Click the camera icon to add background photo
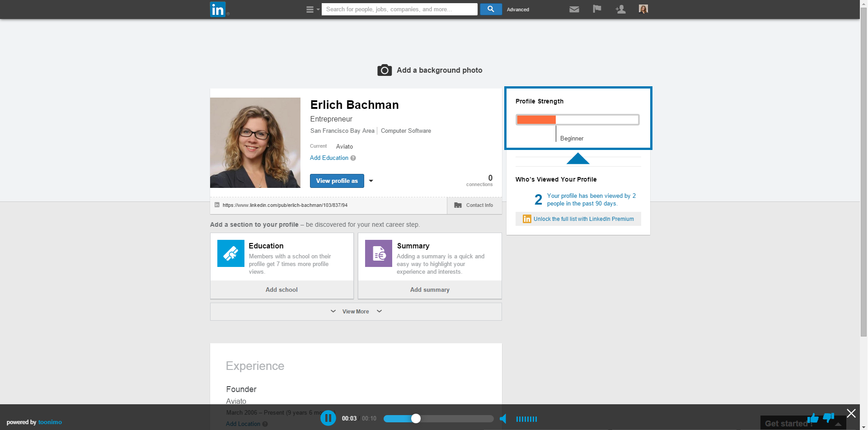Screen dimensions: 868x430 coord(385,70)
